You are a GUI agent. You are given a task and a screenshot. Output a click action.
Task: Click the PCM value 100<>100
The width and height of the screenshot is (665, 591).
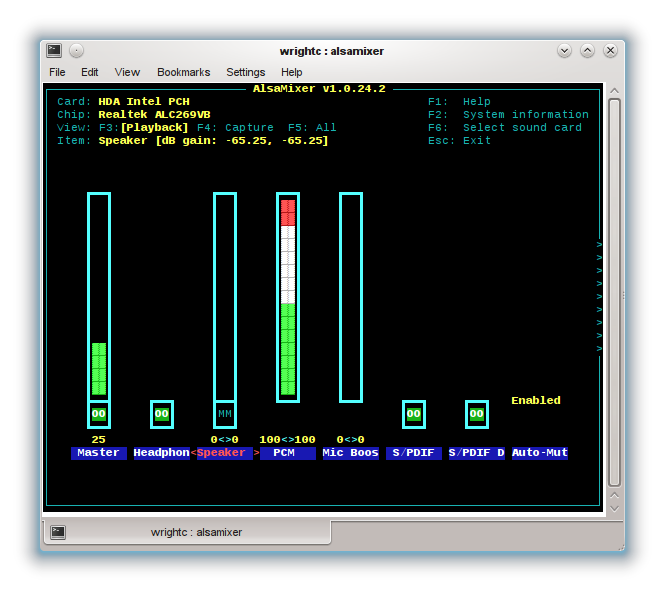click(x=288, y=440)
